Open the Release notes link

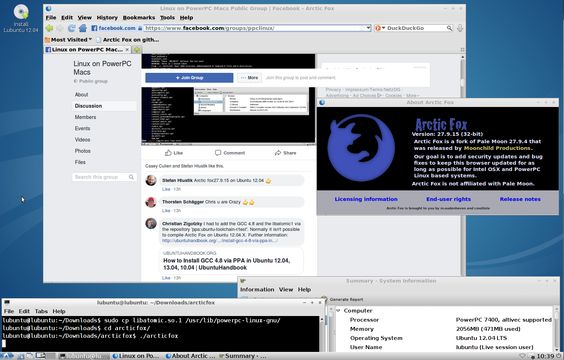(x=520, y=199)
